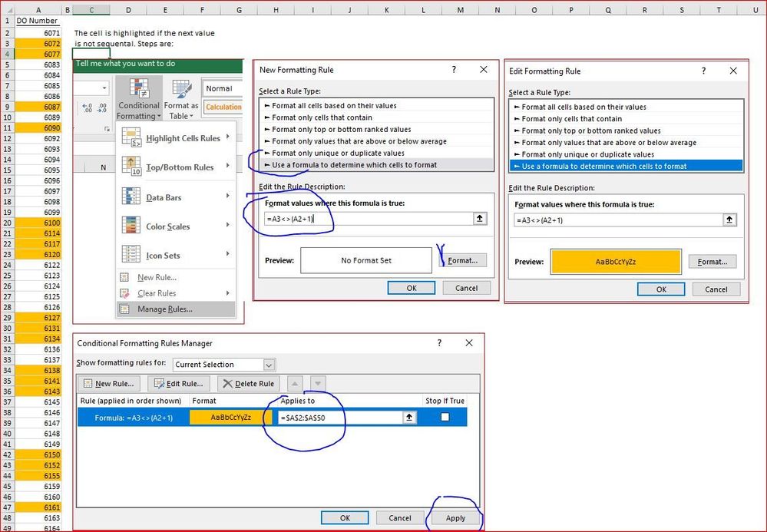Click the Color Scales icon
The width and height of the screenshot is (767, 532).
[131, 226]
